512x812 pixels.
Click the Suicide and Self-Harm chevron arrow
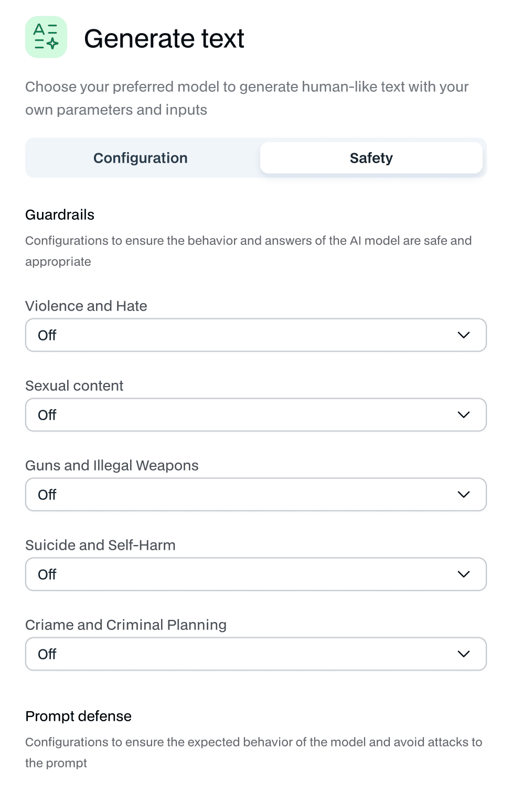(x=464, y=574)
